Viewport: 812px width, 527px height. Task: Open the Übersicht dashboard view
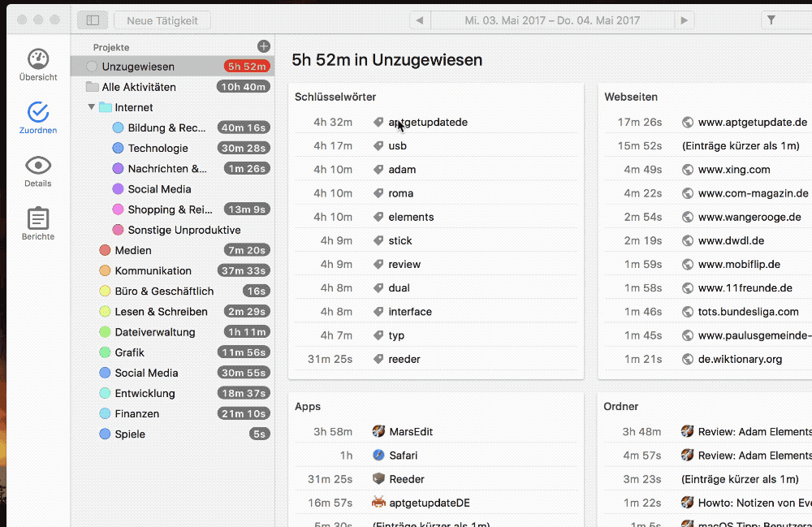click(x=38, y=64)
